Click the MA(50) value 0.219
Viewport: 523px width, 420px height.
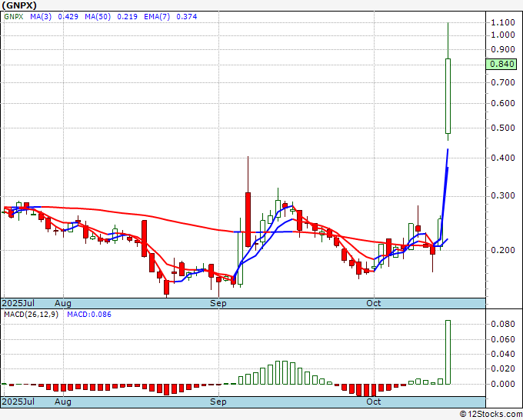click(127, 17)
